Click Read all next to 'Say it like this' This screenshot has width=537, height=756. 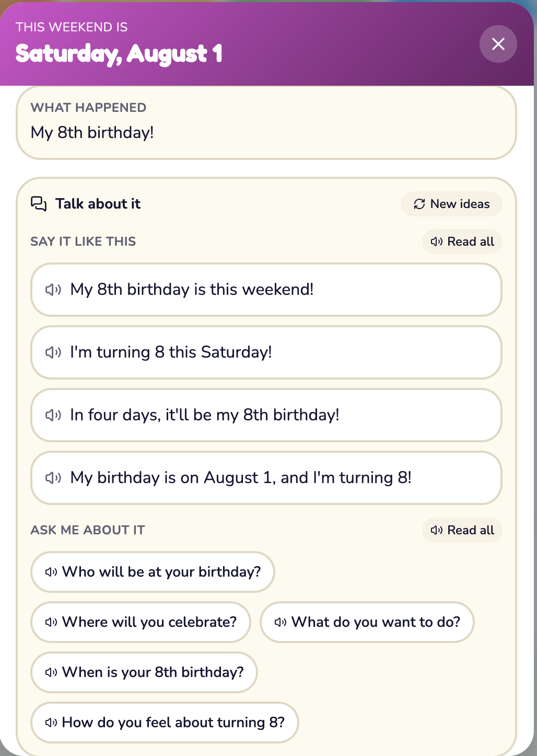[462, 242]
